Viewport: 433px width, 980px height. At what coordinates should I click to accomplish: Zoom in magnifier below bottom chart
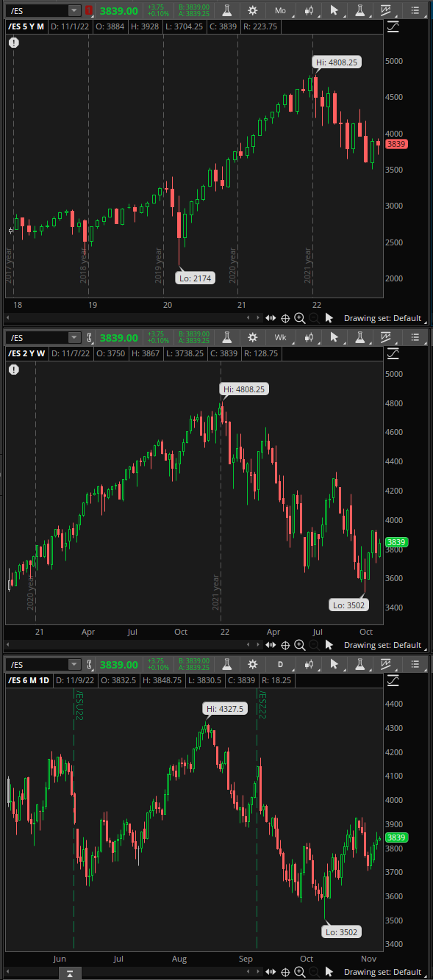coord(299,972)
